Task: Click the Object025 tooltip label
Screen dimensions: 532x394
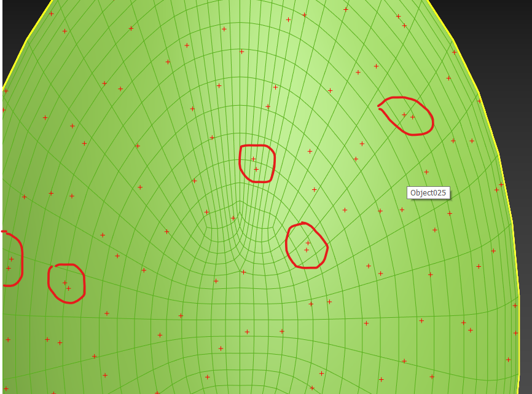Action: [x=428, y=193]
